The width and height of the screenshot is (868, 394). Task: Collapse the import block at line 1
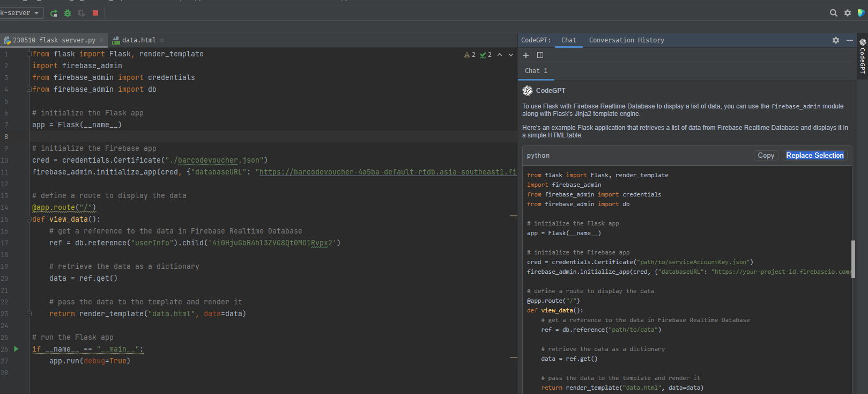coord(29,54)
